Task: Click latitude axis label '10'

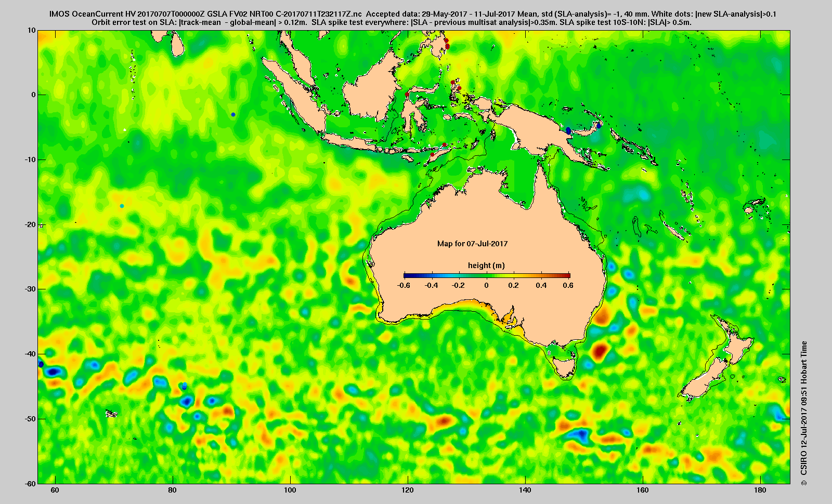Action: (x=32, y=30)
